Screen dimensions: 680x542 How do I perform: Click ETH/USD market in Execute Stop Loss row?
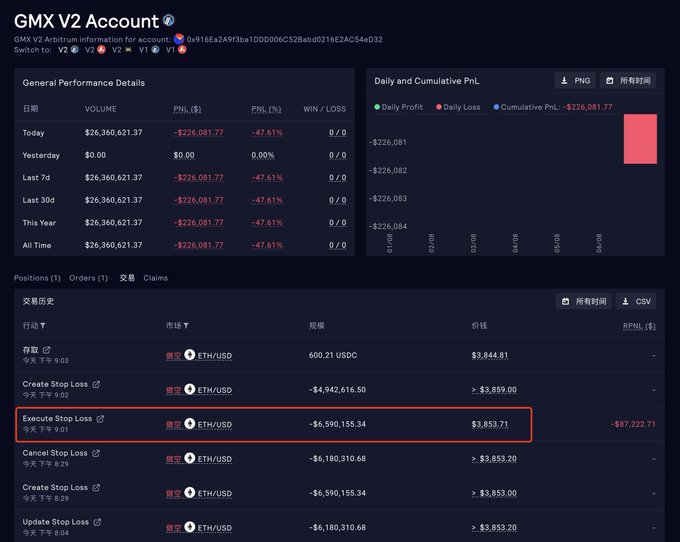(x=215, y=424)
